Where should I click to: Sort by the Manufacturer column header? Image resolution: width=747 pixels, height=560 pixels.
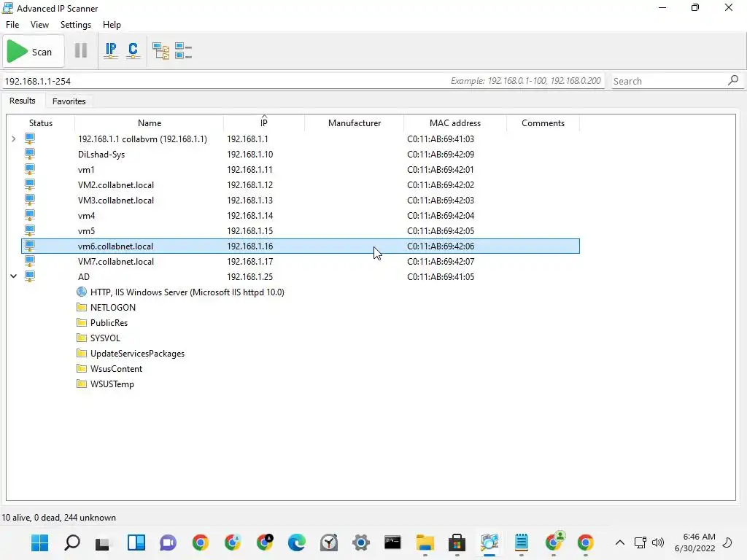355,122
